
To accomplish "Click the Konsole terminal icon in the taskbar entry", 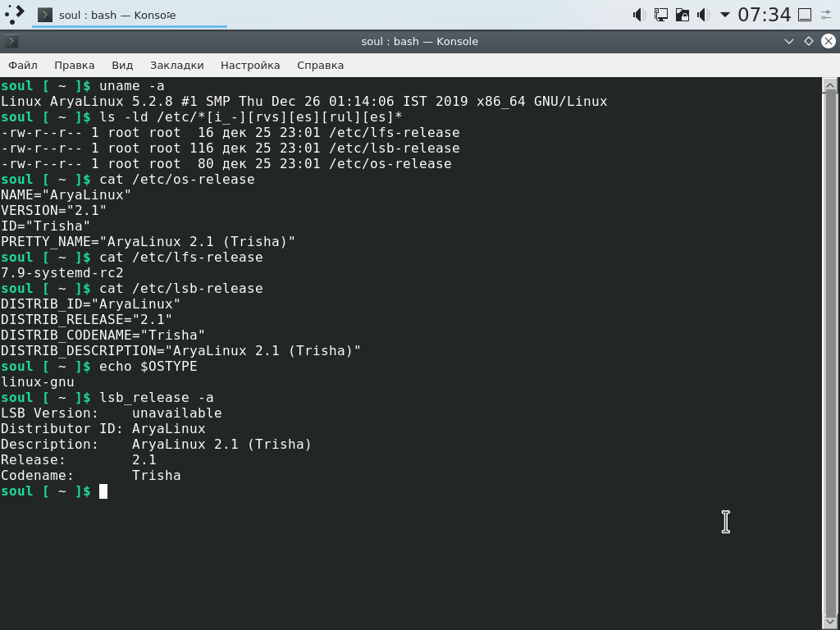I will 46,15.
